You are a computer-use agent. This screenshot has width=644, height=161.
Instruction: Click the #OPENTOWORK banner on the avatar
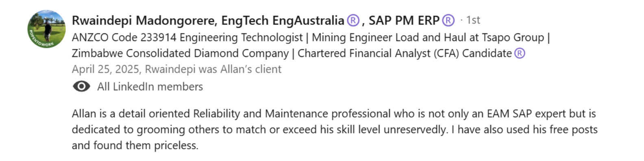coord(40,41)
